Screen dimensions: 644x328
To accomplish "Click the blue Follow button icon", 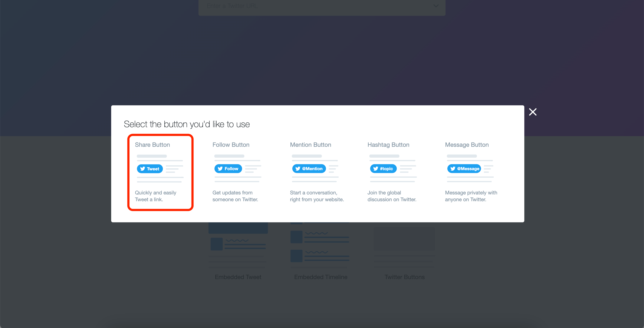I will point(228,169).
